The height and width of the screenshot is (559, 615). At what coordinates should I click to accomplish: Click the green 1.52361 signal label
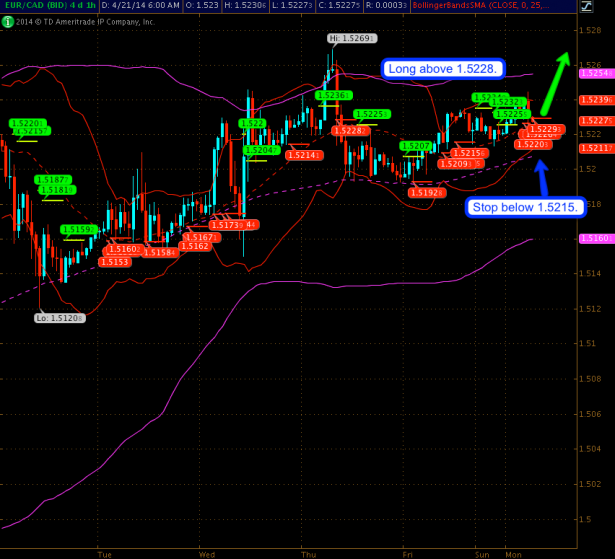click(334, 95)
